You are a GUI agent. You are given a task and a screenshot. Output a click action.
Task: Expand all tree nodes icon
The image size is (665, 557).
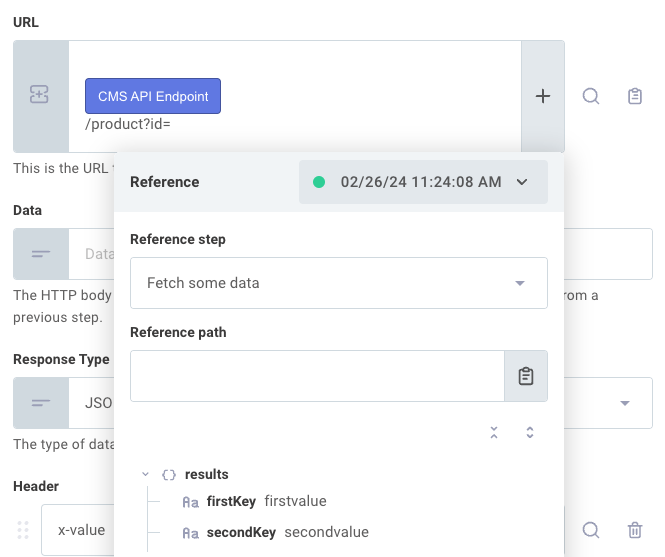click(530, 432)
